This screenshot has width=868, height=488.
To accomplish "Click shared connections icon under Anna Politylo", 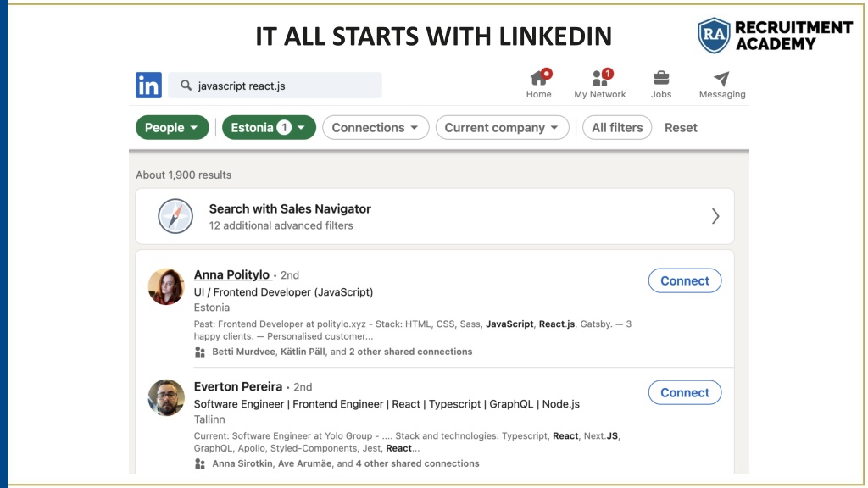I will coord(200,352).
